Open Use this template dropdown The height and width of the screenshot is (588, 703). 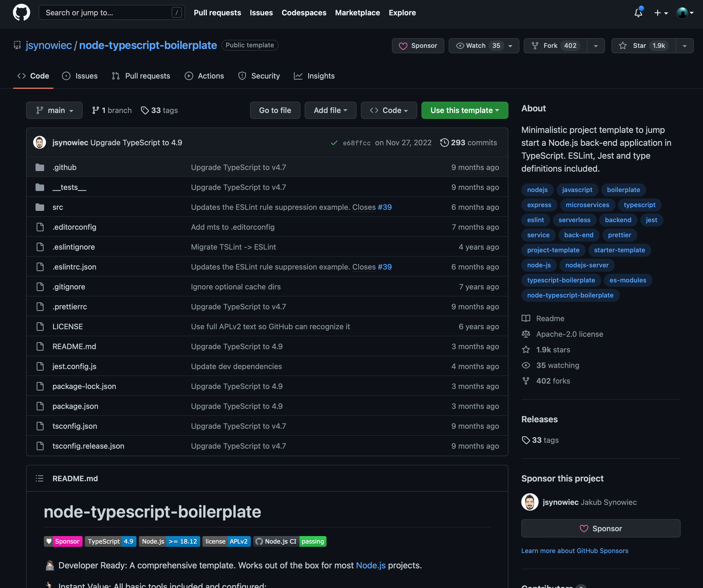[465, 110]
